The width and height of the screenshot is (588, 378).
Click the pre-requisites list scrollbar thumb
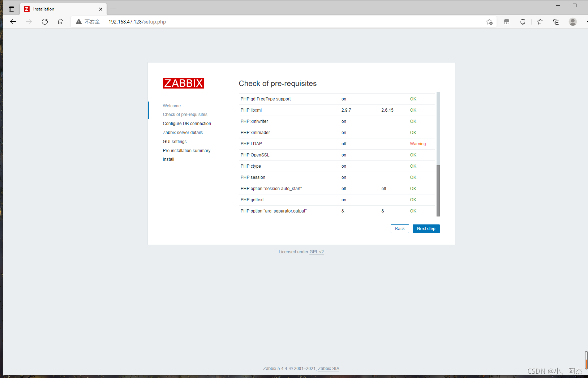pyautogui.click(x=438, y=190)
